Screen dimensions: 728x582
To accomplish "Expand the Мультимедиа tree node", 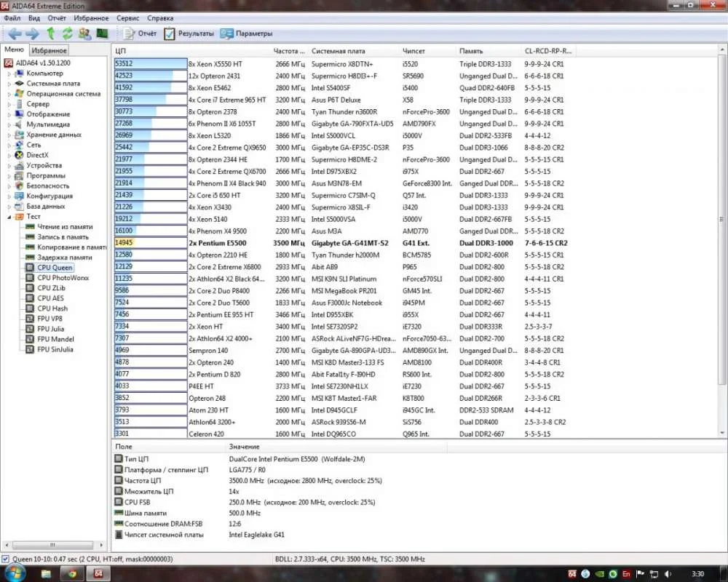I will (10, 124).
